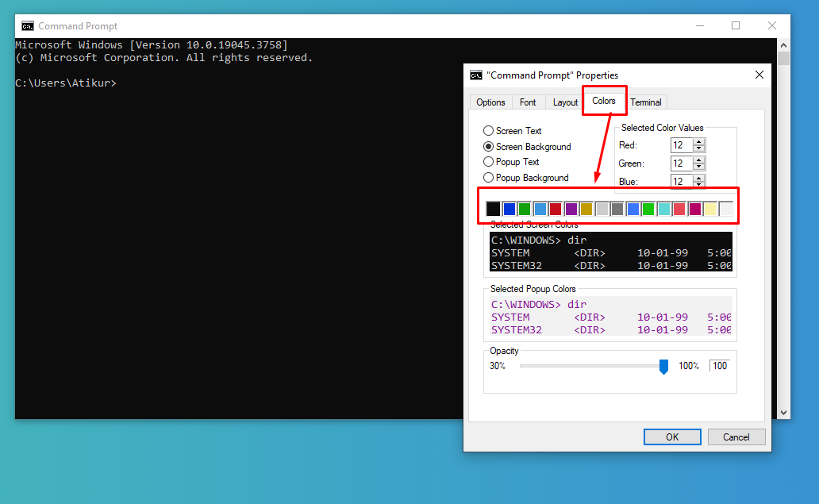
Task: Pick the white color swatch
Action: (x=725, y=209)
